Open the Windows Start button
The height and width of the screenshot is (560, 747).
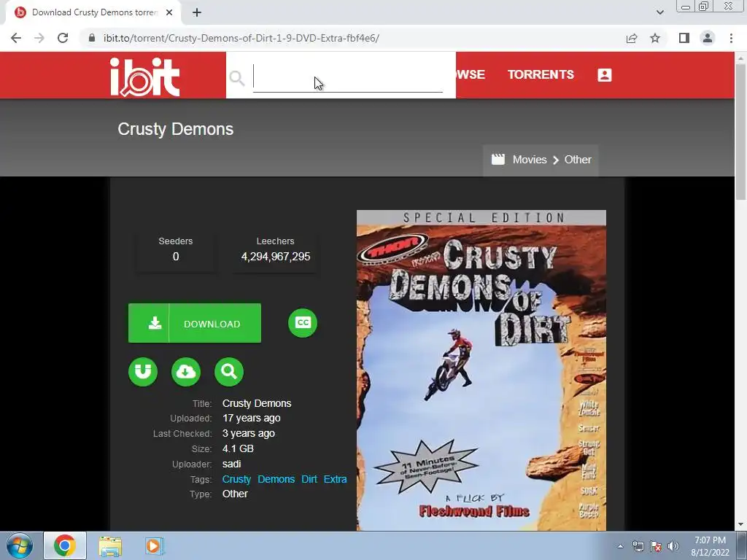click(x=20, y=545)
